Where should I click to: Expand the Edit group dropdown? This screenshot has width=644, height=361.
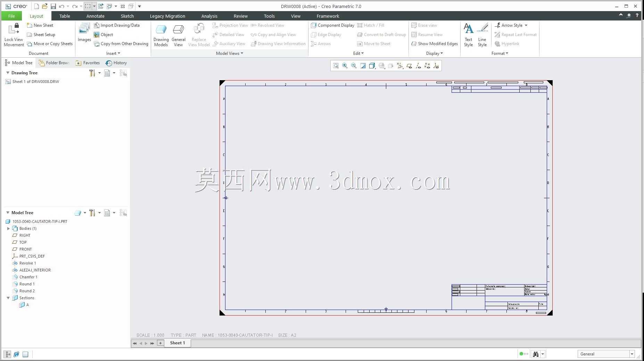click(x=358, y=53)
